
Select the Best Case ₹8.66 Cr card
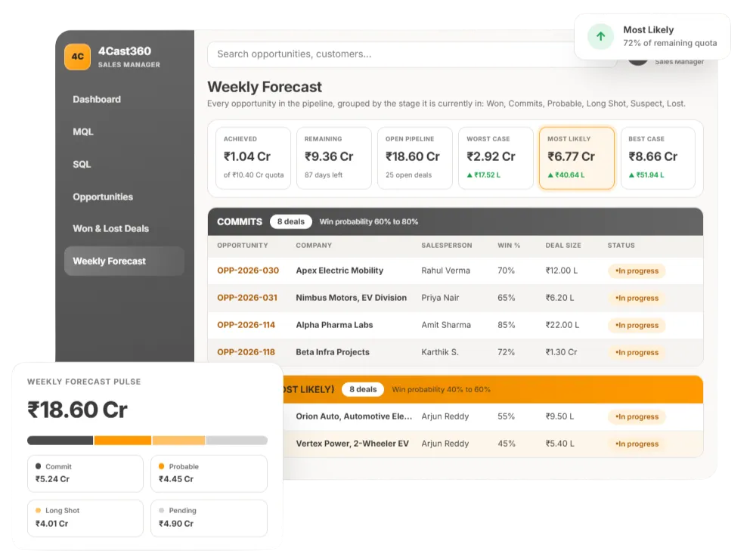[x=658, y=158]
